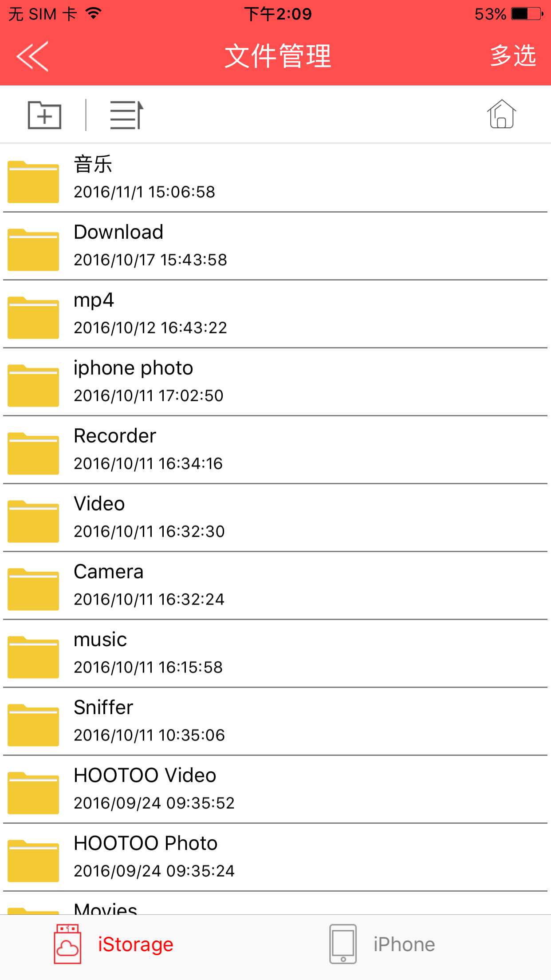
Task: Tap 多选 to multi-select files
Action: [x=513, y=56]
